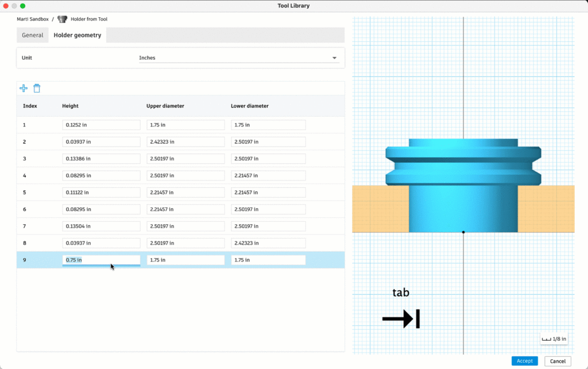The image size is (588, 369).
Task: Select the Holder geometry tab
Action: click(78, 35)
